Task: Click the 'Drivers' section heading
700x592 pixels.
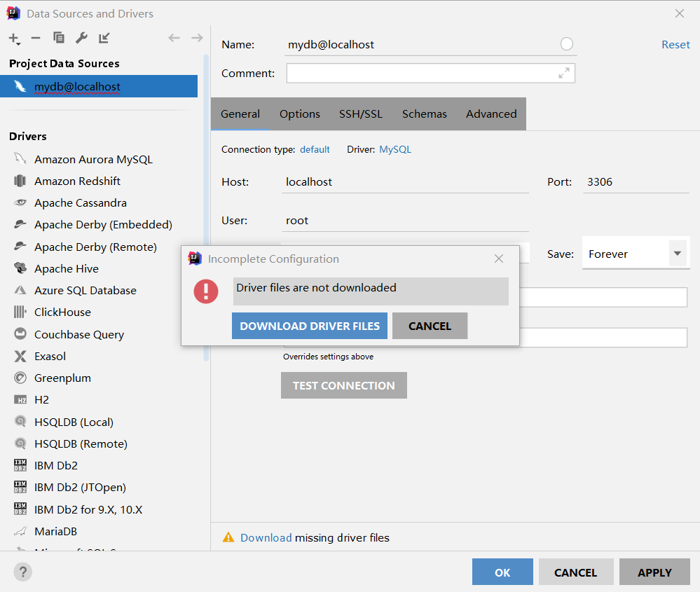Action: (x=28, y=136)
